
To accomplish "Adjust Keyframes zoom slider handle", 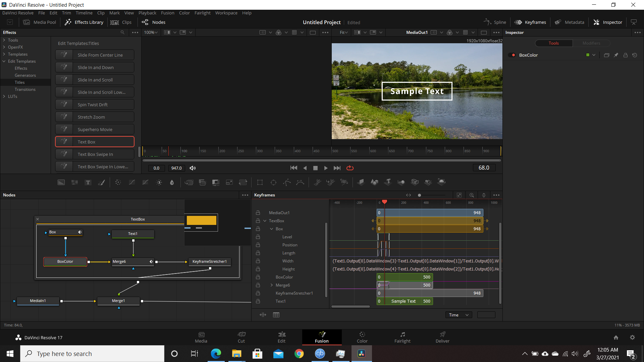I will [x=419, y=195].
